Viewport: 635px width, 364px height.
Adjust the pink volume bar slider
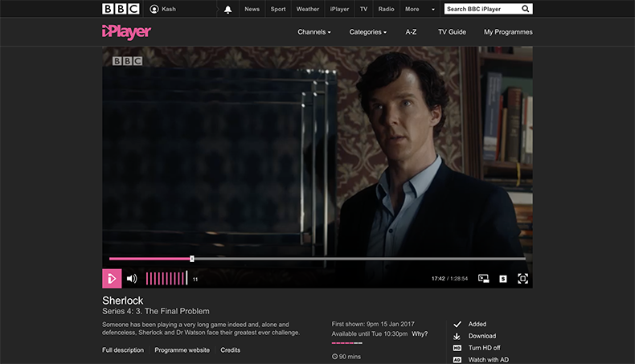click(x=166, y=279)
